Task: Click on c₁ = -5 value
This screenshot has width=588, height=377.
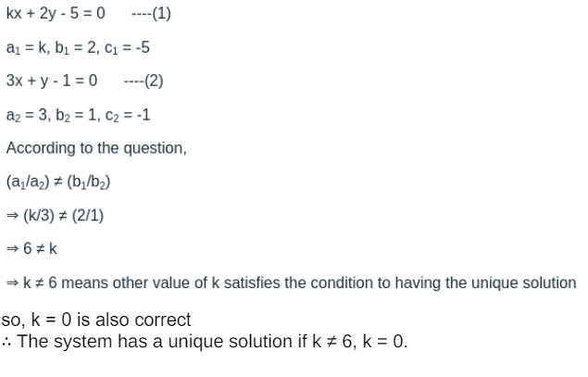Action: [126, 47]
